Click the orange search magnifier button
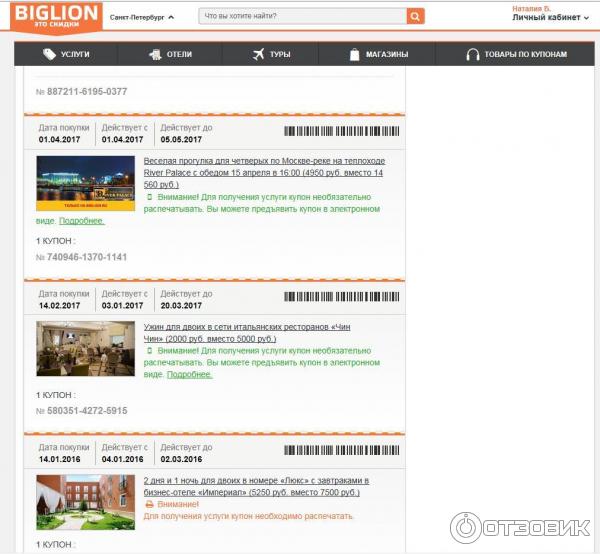 tap(415, 16)
